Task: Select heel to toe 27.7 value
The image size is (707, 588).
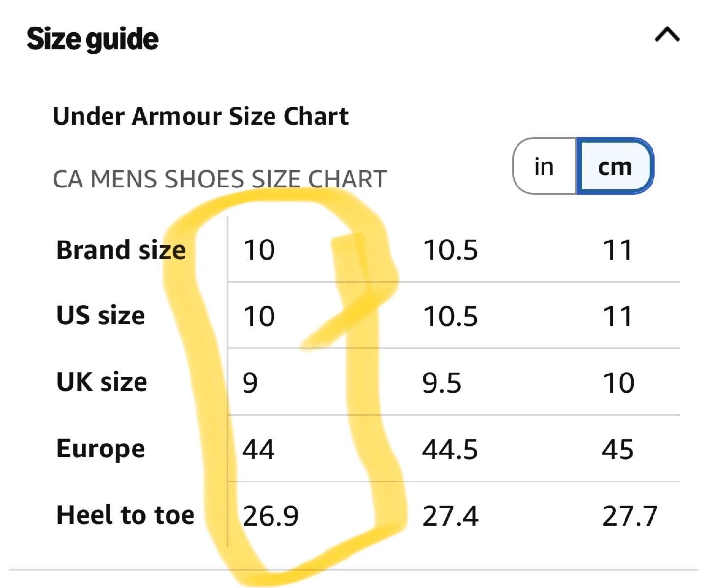Action: point(630,516)
